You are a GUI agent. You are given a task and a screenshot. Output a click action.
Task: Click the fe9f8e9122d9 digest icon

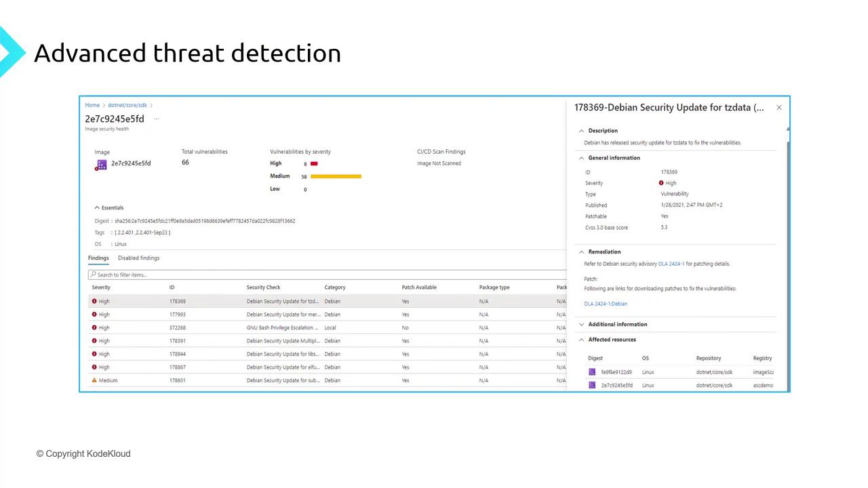592,372
